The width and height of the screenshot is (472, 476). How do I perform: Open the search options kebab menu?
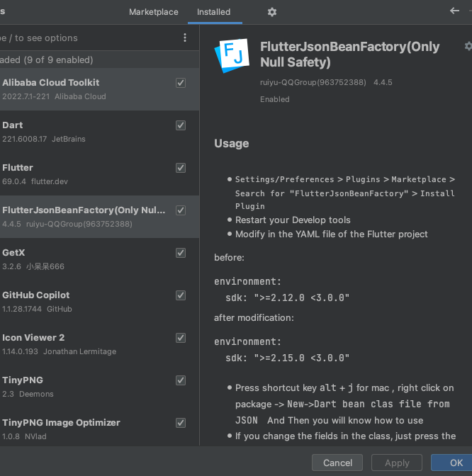point(185,38)
